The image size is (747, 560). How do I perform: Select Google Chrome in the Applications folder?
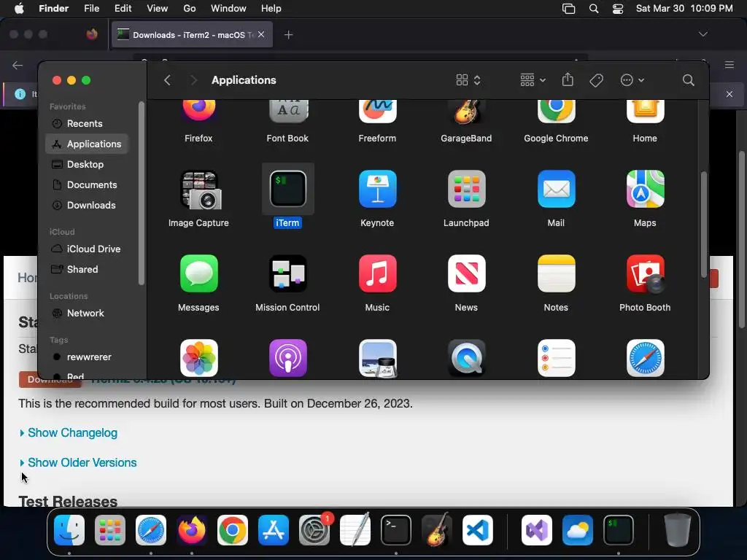556,112
